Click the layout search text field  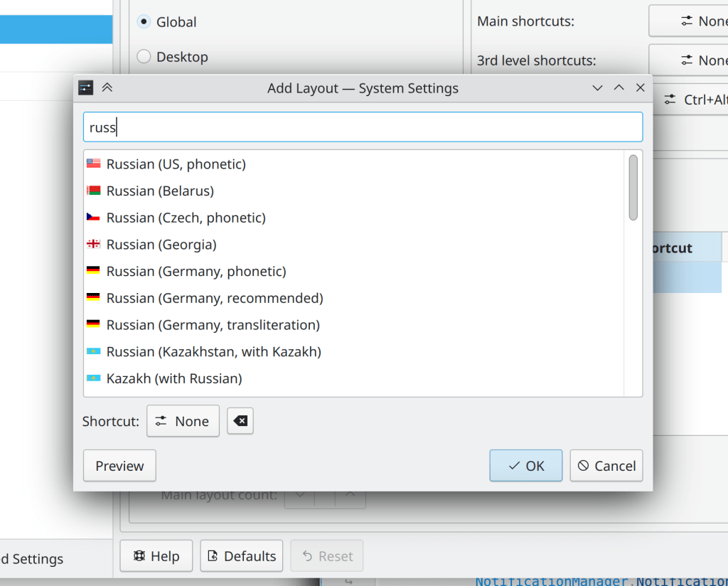363,127
